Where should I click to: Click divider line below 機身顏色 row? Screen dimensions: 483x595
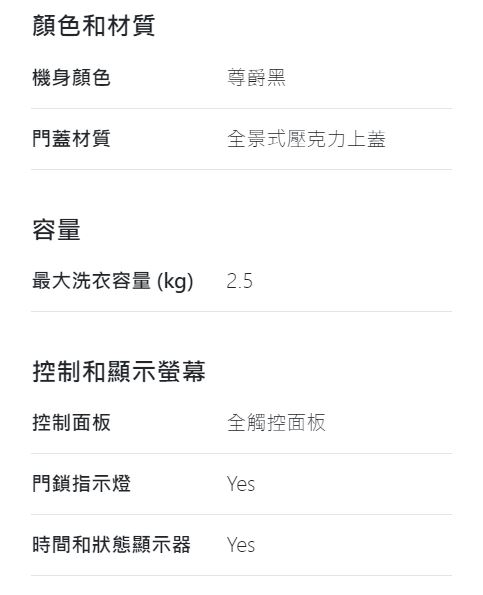[242, 109]
